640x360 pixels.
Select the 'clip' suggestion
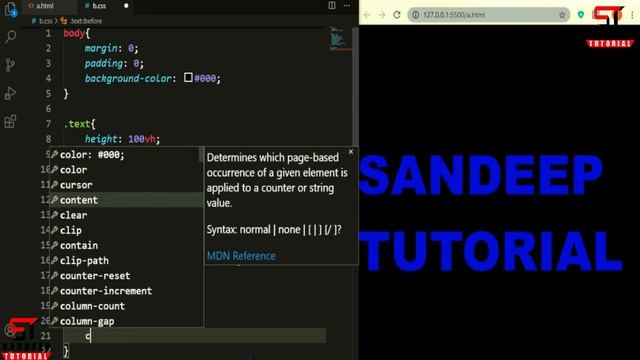tap(126, 230)
